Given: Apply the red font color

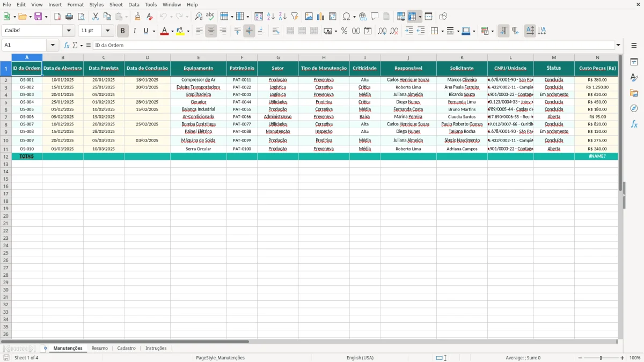Looking at the screenshot, I should (164, 31).
